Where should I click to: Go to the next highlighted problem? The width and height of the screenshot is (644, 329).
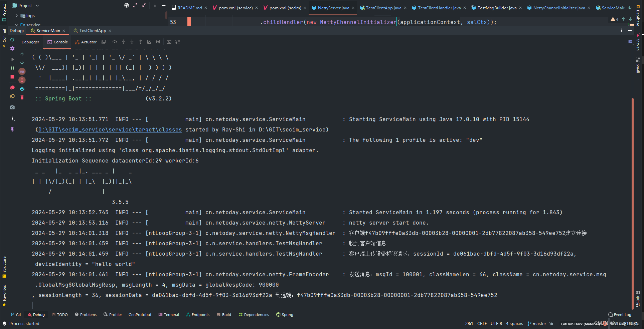coord(630,19)
